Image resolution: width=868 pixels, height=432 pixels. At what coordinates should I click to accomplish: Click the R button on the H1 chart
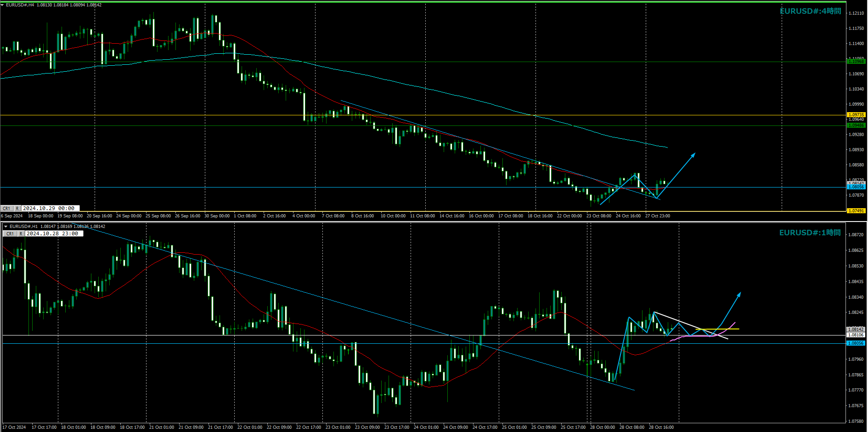coord(21,233)
